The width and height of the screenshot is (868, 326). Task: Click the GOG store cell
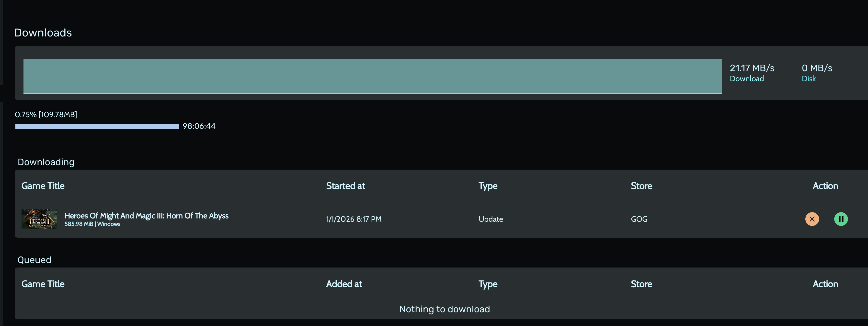(x=639, y=219)
